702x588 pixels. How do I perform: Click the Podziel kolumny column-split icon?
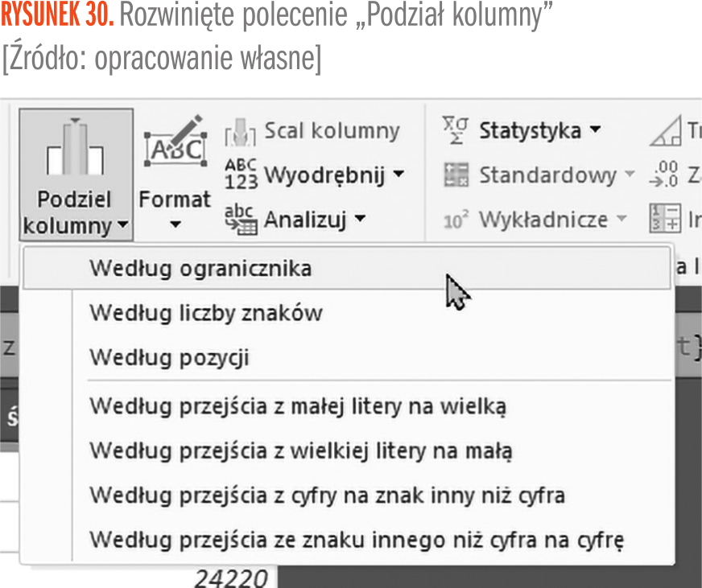pyautogui.click(x=76, y=150)
